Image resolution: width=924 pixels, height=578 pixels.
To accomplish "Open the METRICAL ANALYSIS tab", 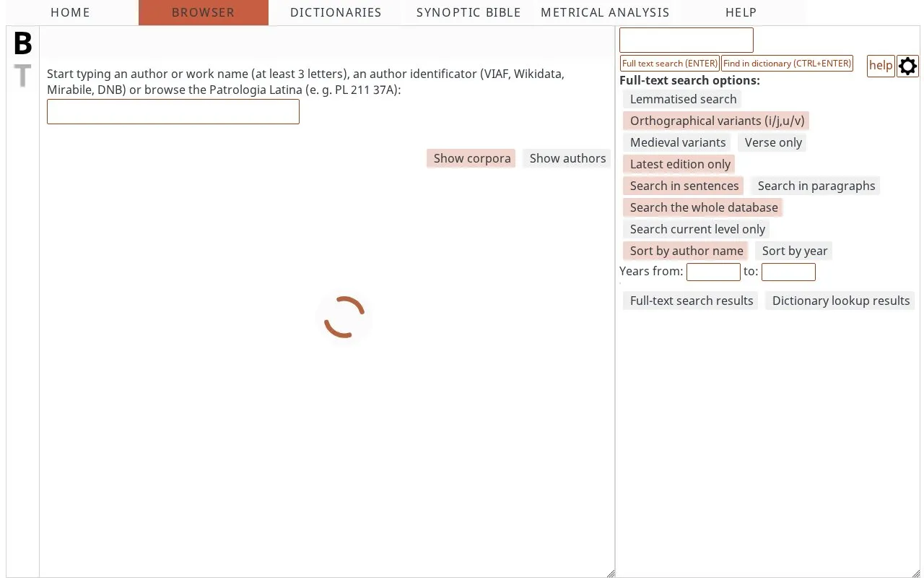I will click(x=605, y=12).
